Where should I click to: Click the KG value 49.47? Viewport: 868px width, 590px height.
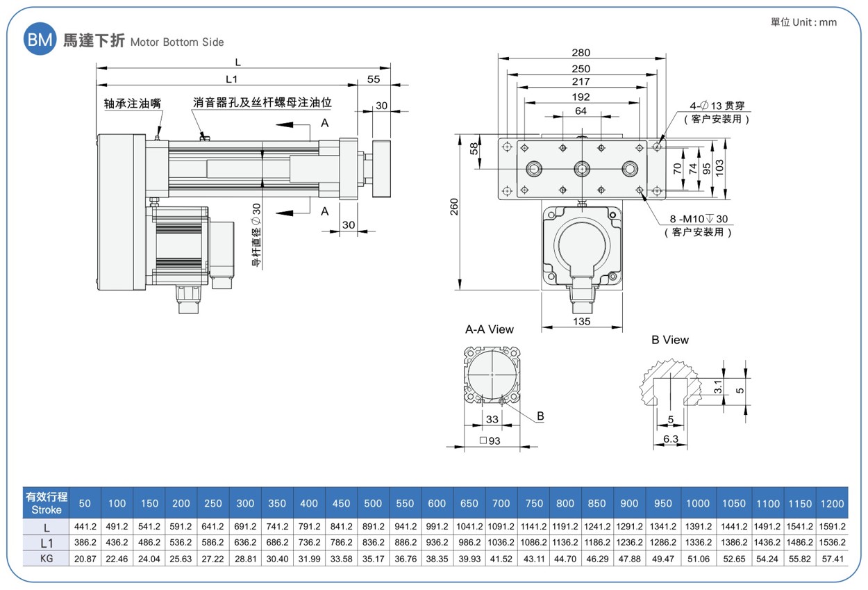(x=662, y=558)
